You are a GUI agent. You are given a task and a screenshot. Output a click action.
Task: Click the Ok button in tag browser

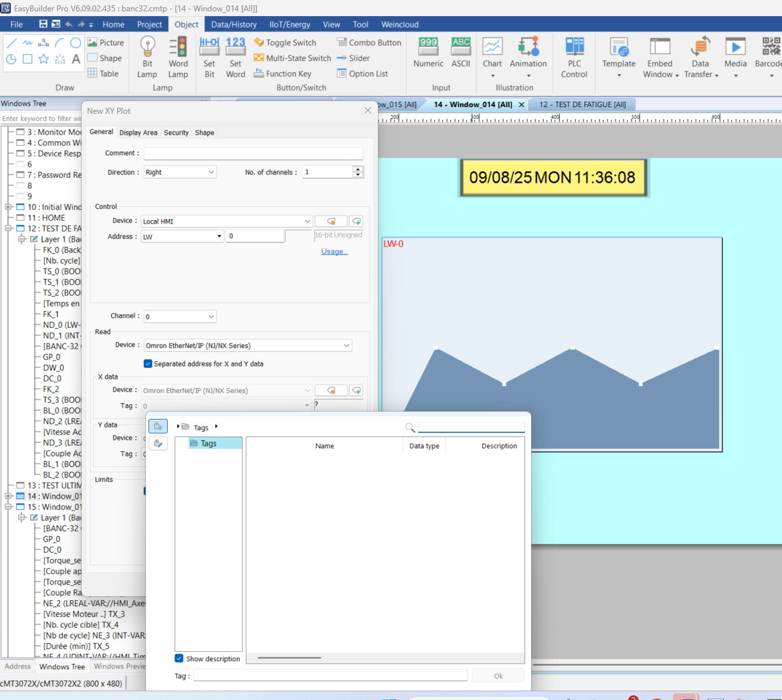(x=498, y=676)
